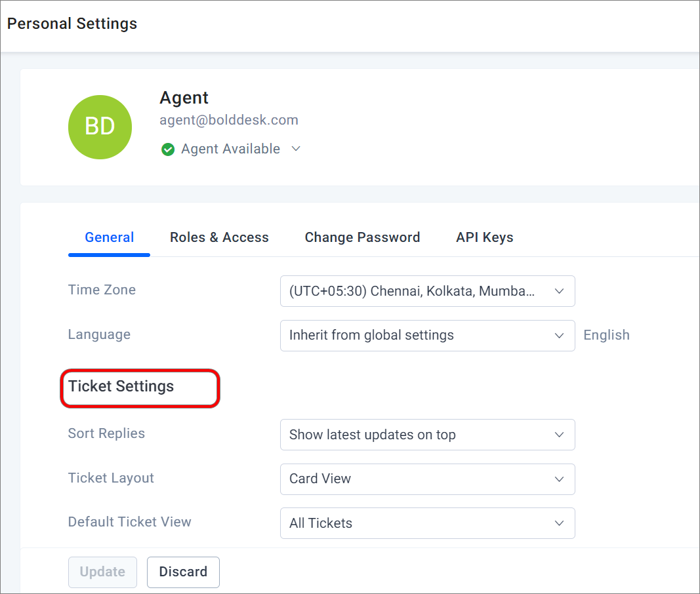The height and width of the screenshot is (594, 700).
Task: Switch to the General tab
Action: (110, 237)
